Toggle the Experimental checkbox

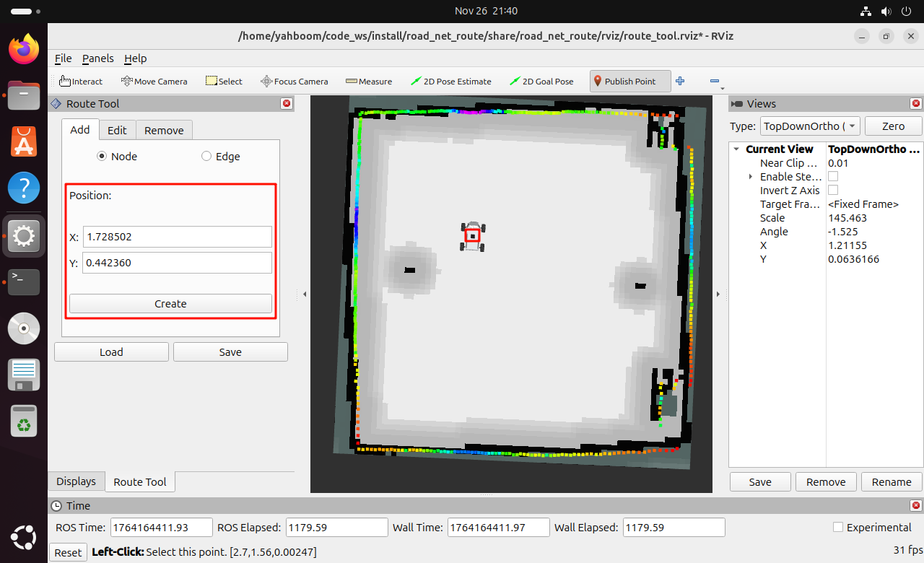tap(838, 528)
